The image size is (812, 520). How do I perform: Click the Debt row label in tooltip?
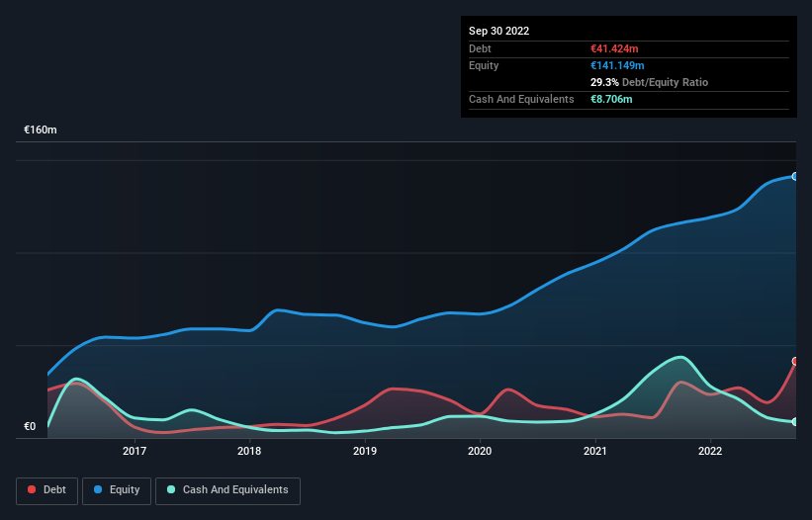pyautogui.click(x=480, y=48)
